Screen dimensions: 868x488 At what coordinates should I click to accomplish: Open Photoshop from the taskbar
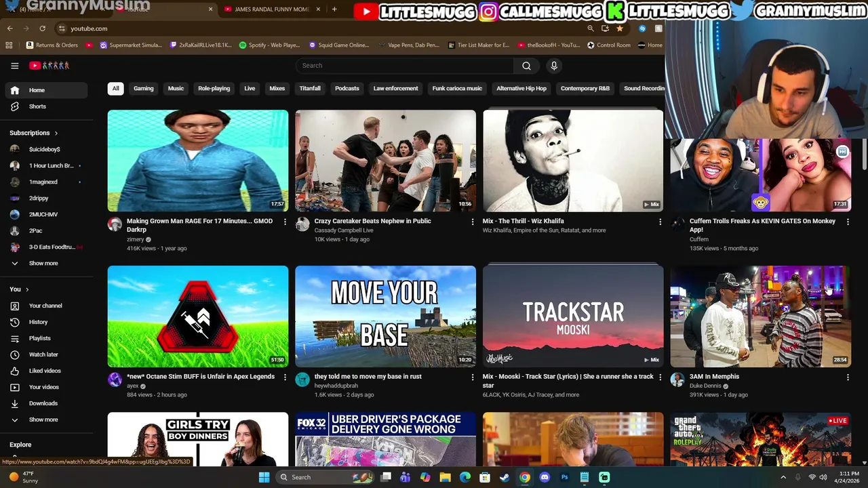(564, 477)
